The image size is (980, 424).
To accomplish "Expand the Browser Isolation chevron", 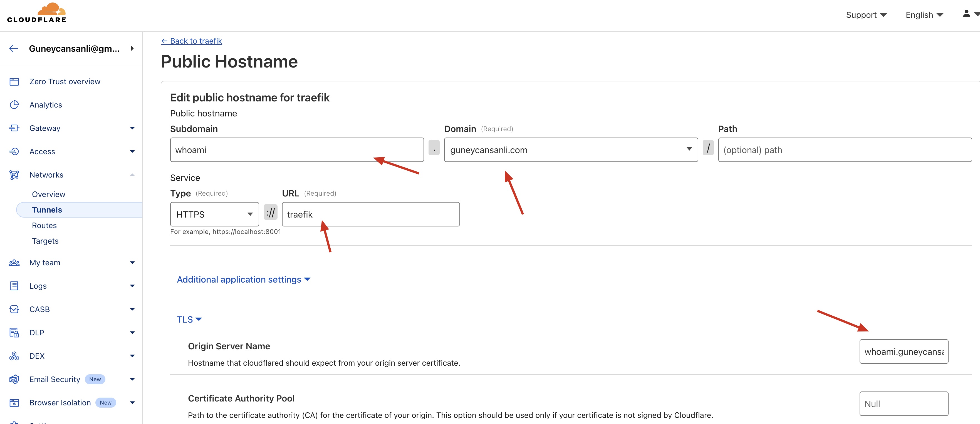I will point(132,403).
